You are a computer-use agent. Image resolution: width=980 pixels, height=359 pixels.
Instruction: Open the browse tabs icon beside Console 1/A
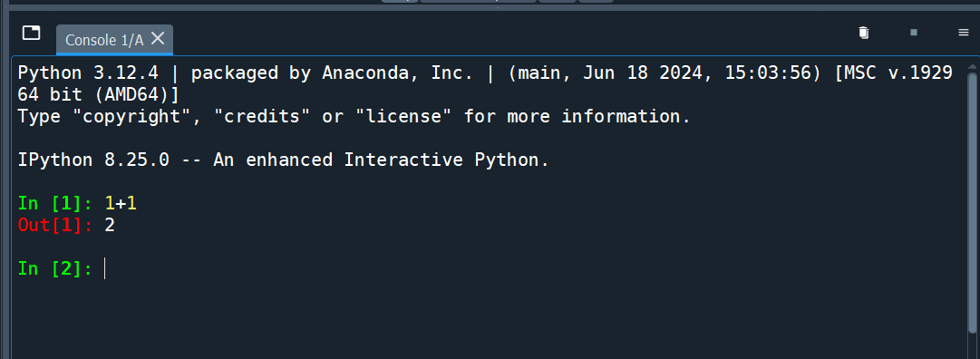pos(31,33)
